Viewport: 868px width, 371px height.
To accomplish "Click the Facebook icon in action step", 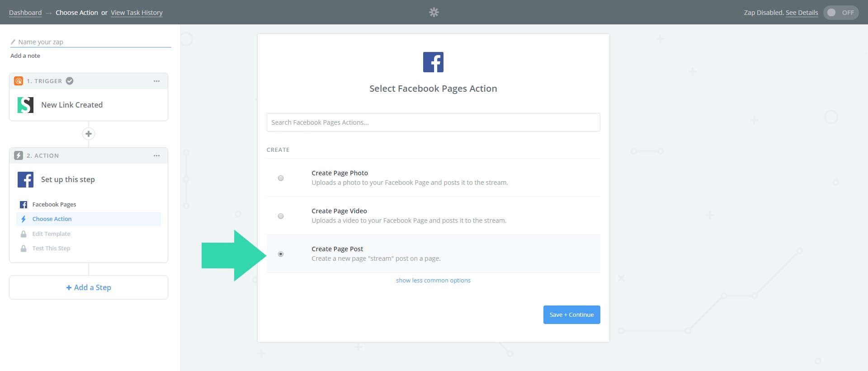I will 25,179.
